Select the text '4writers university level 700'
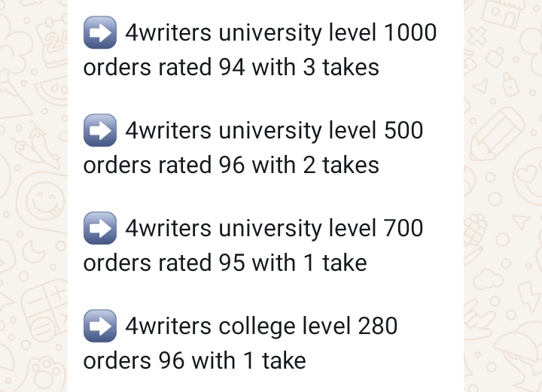 (x=274, y=229)
